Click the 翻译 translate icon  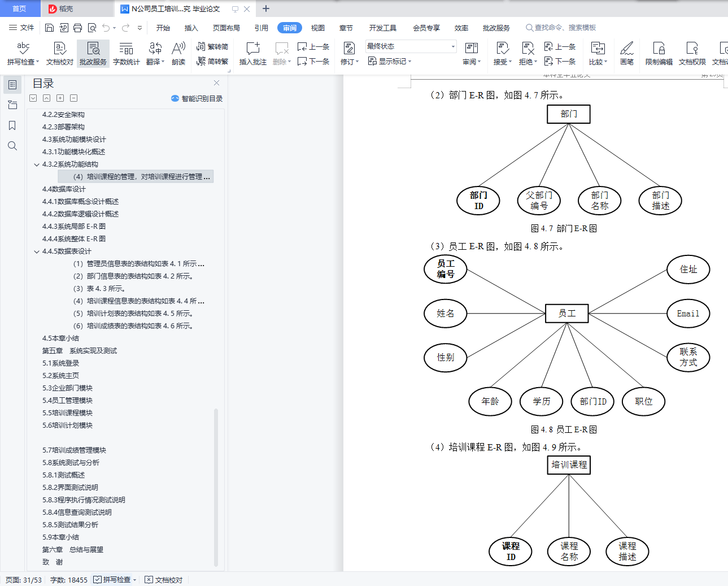(x=155, y=49)
